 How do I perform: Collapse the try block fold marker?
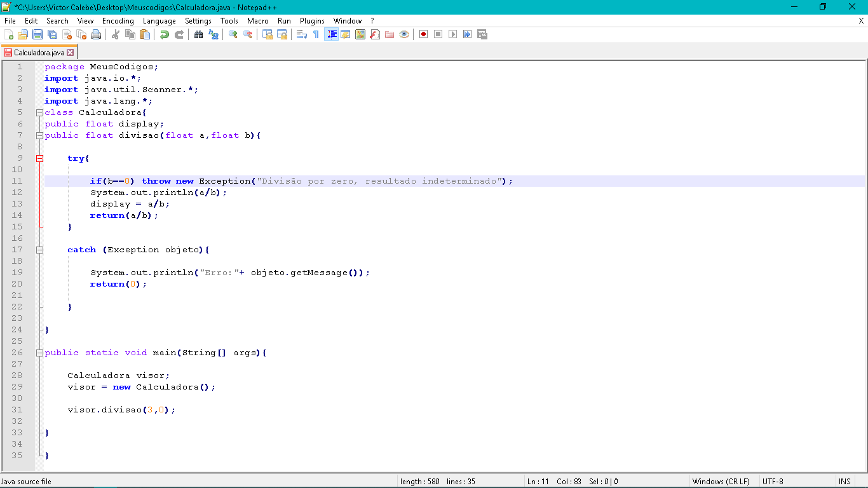(39, 158)
